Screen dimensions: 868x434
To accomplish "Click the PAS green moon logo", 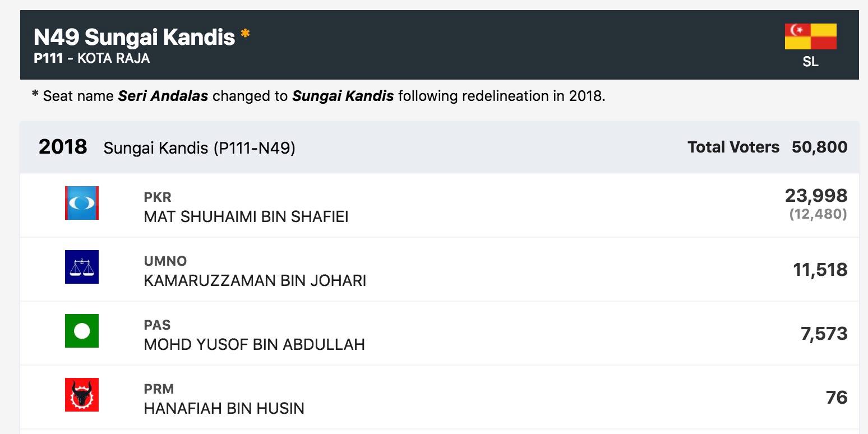I will click(x=82, y=331).
